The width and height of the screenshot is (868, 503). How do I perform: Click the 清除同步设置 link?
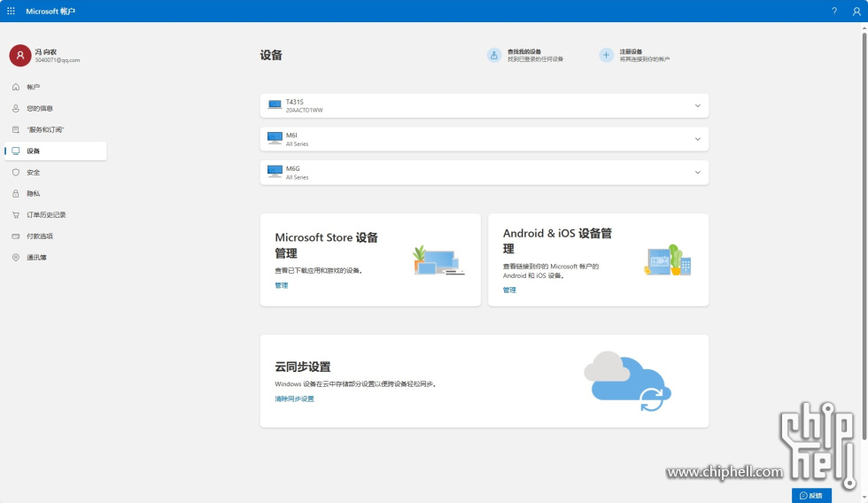(294, 399)
